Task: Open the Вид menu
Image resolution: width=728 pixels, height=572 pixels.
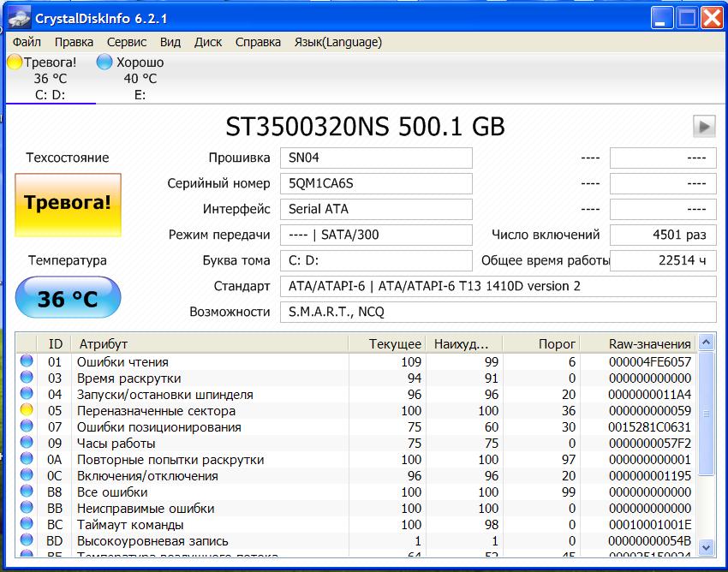Action: (x=170, y=42)
